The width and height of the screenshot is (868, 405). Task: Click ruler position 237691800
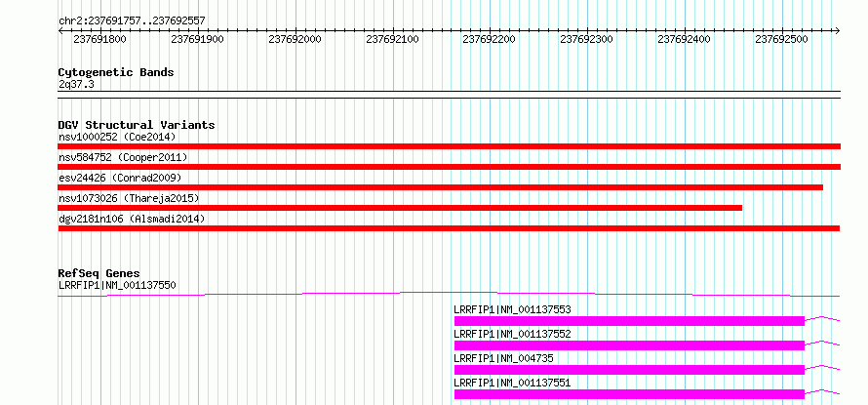coord(99,39)
